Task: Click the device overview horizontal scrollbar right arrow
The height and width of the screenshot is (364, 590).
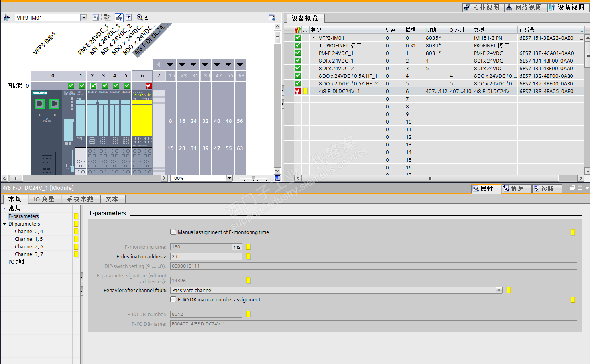Action: point(581,178)
